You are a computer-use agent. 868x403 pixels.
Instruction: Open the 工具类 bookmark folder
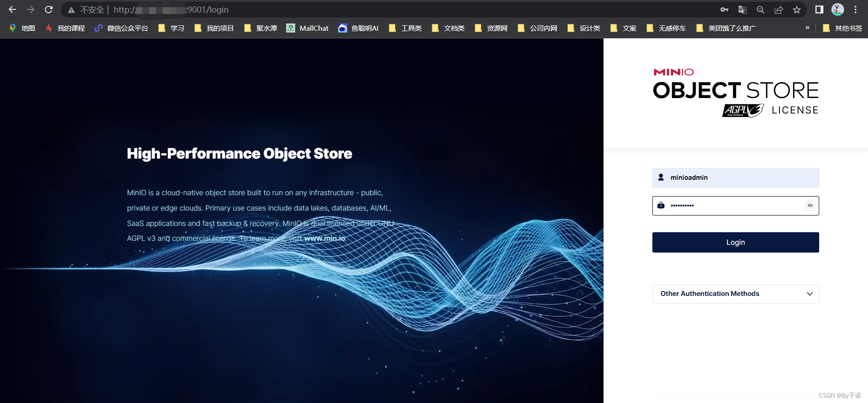[x=405, y=28]
